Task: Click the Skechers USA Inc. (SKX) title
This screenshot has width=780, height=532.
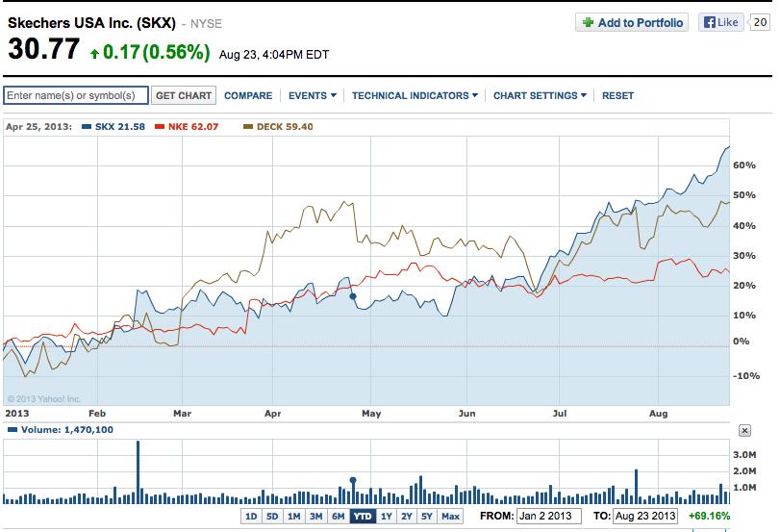Action: click(x=91, y=23)
